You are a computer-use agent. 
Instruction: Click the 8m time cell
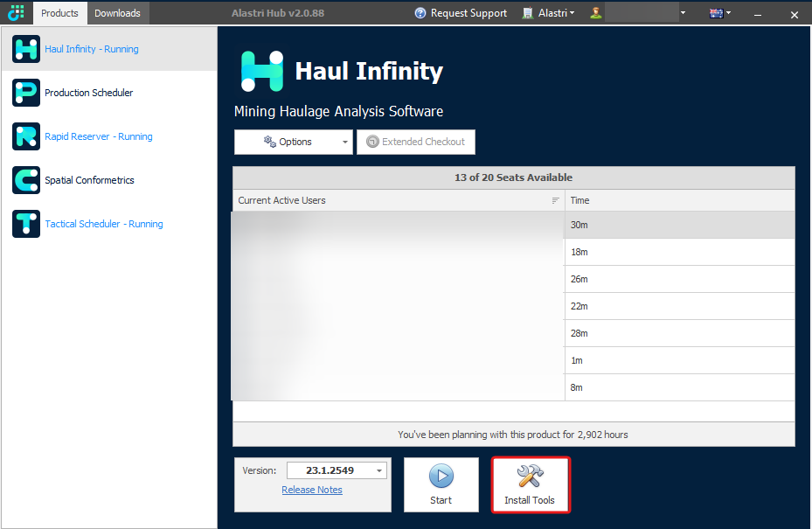pyautogui.click(x=680, y=387)
